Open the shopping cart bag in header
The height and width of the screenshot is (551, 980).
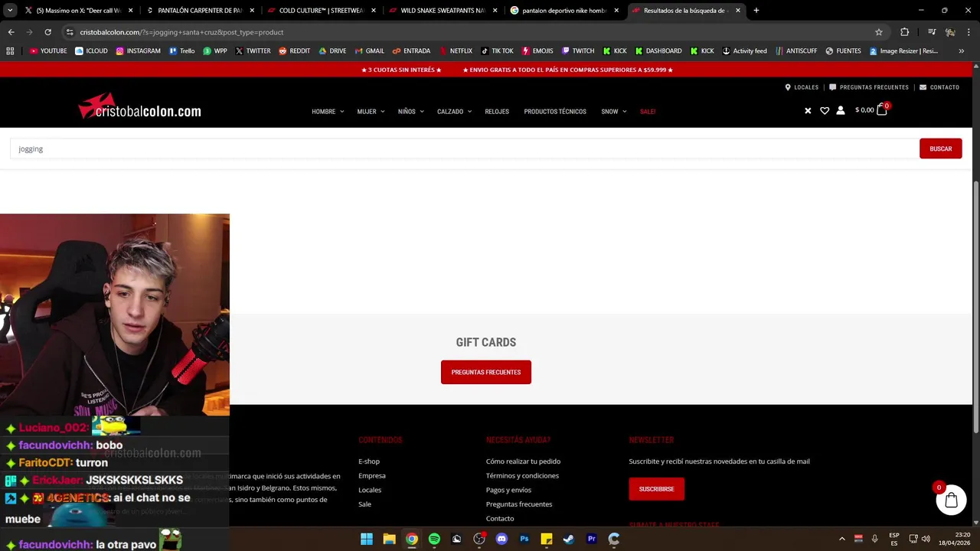(x=881, y=109)
